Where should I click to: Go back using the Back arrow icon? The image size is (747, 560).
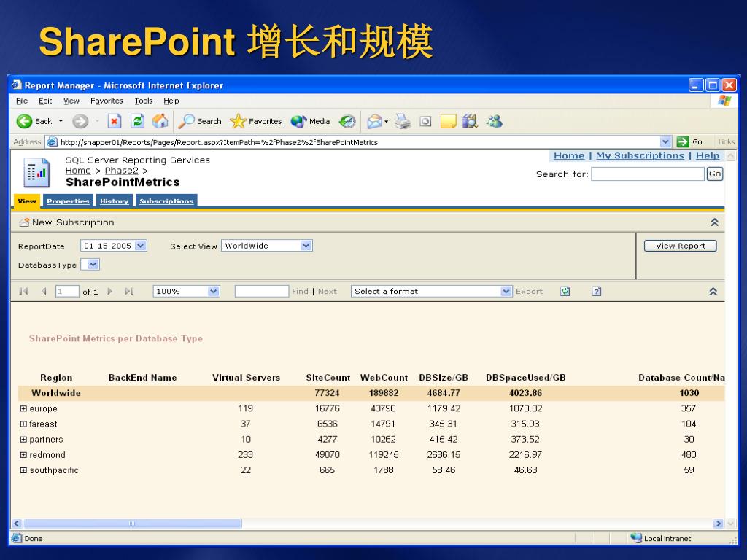24,122
